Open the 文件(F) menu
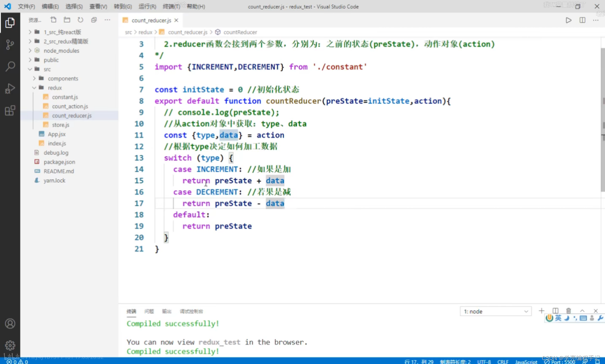Image resolution: width=605 pixels, height=364 pixels. (x=26, y=6)
